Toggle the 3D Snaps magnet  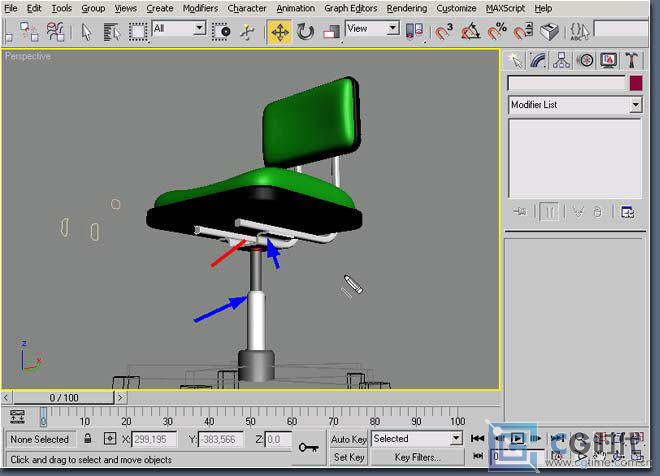click(x=443, y=31)
